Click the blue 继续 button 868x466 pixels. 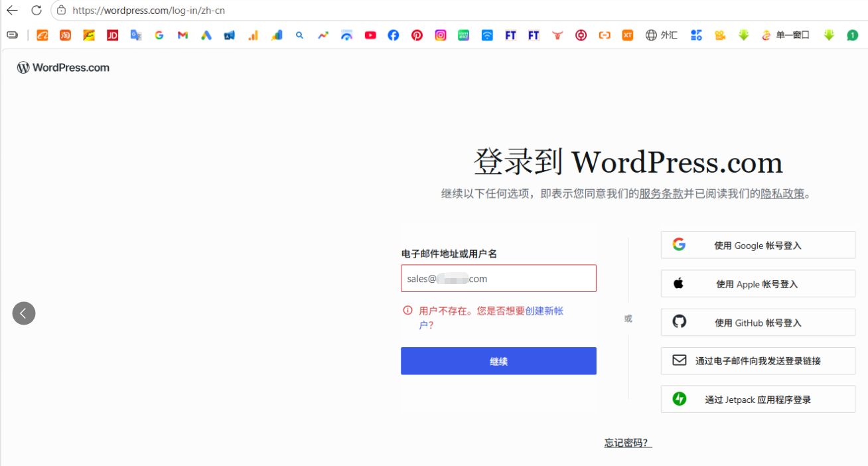tap(498, 361)
